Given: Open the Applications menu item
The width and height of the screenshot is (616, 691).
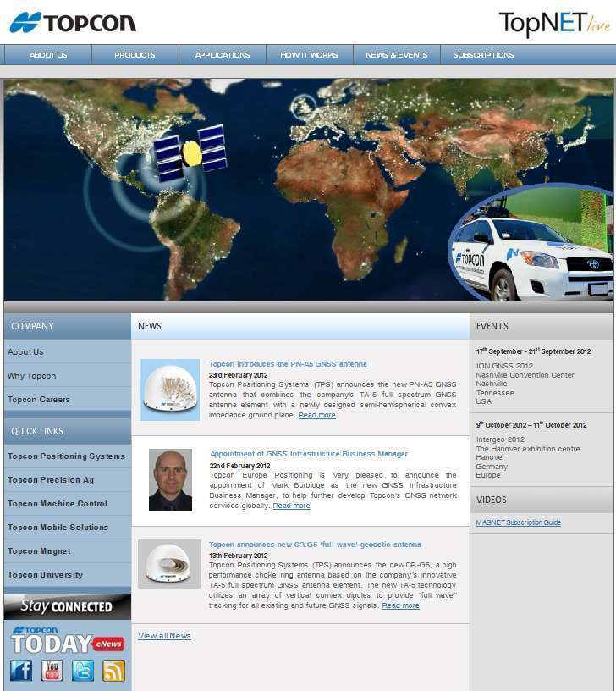Looking at the screenshot, I should (223, 55).
